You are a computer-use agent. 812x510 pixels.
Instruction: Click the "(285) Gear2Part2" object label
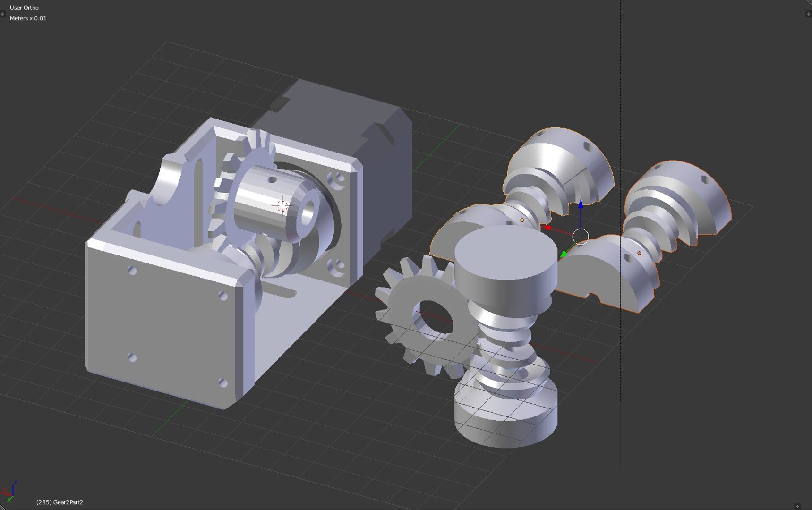[x=60, y=502]
